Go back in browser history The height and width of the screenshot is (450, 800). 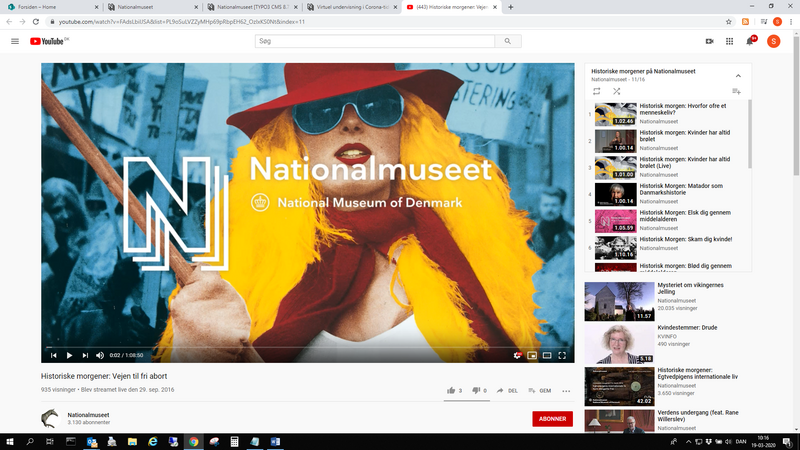tap(9, 22)
